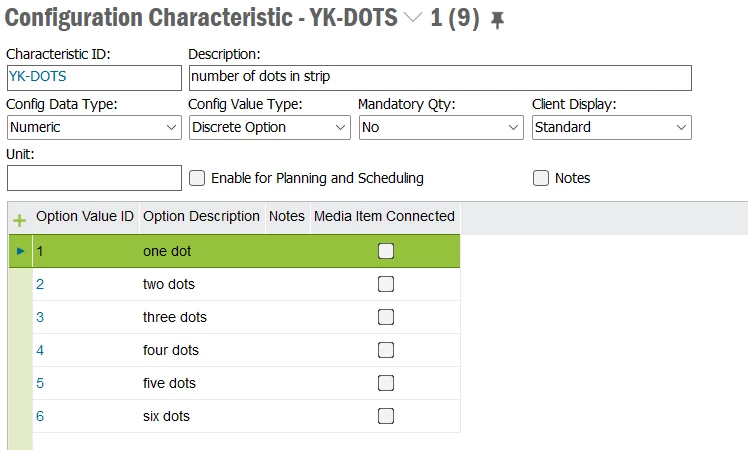
Task: Click the Media Item Connected column header
Action: pyautogui.click(x=384, y=216)
